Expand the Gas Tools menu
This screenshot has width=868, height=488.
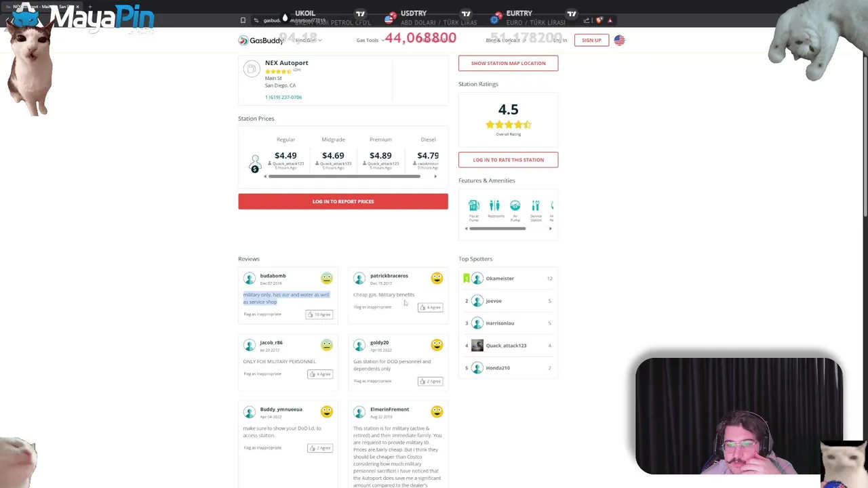(x=370, y=40)
